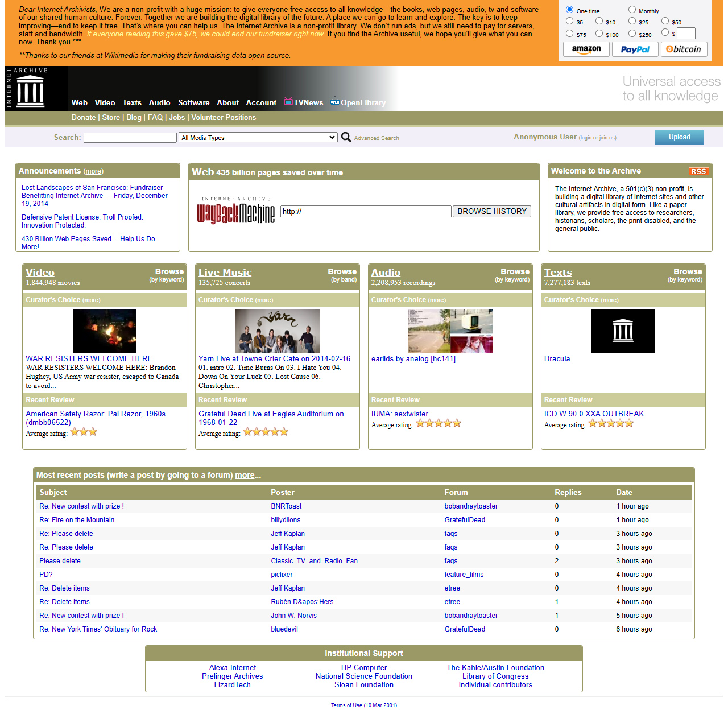Viewport: 728px width, 714px height.
Task: Select the Monthly donation option
Action: click(632, 10)
